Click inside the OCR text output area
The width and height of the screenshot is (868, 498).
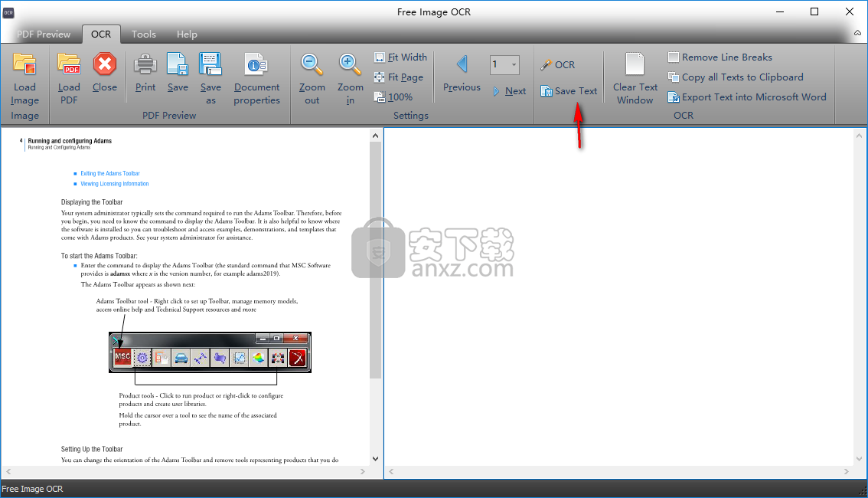(620, 297)
